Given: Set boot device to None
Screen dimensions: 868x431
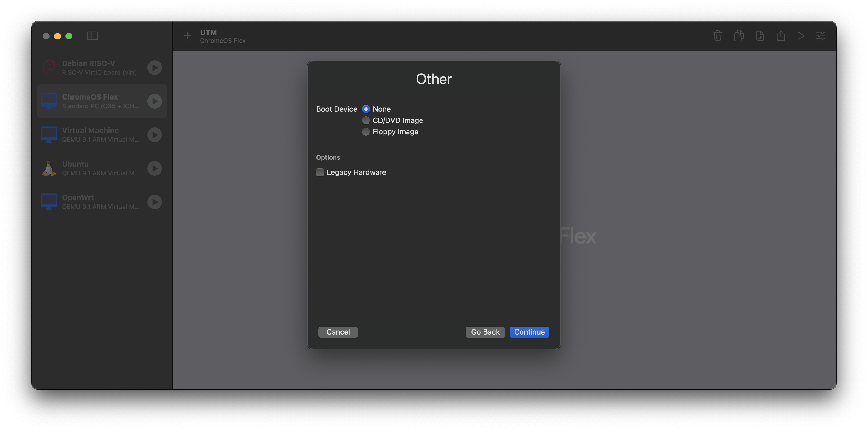Looking at the screenshot, I should pos(366,109).
